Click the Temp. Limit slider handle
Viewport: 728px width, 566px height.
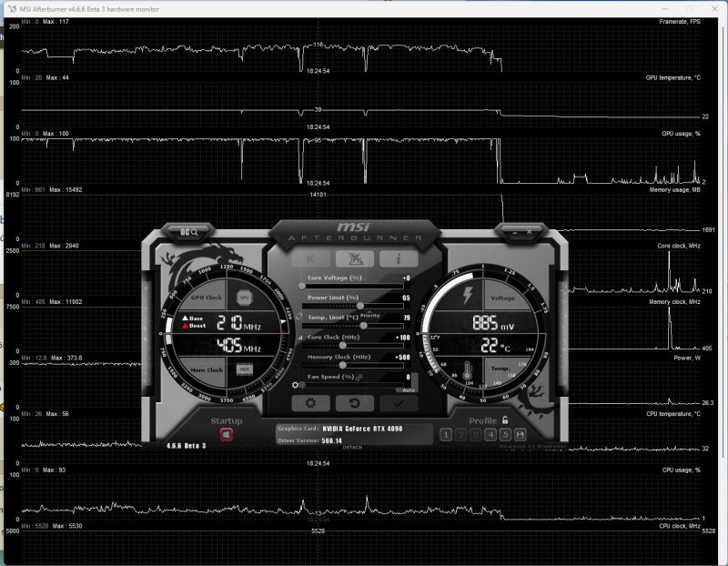363,326
